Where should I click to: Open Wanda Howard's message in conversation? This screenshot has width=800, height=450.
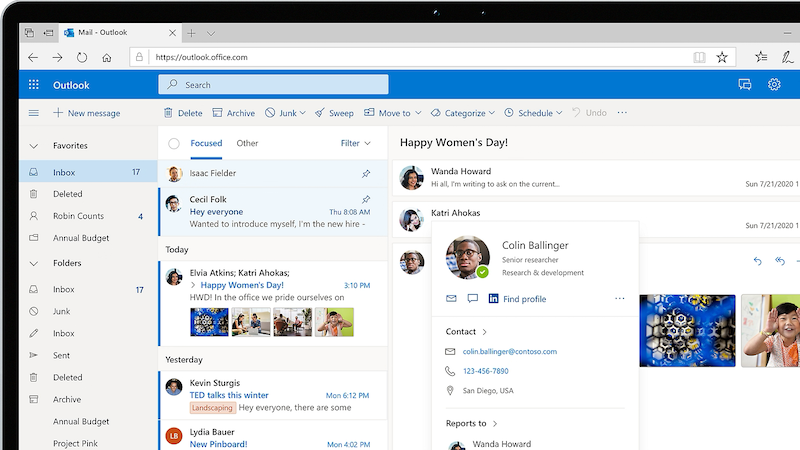596,178
